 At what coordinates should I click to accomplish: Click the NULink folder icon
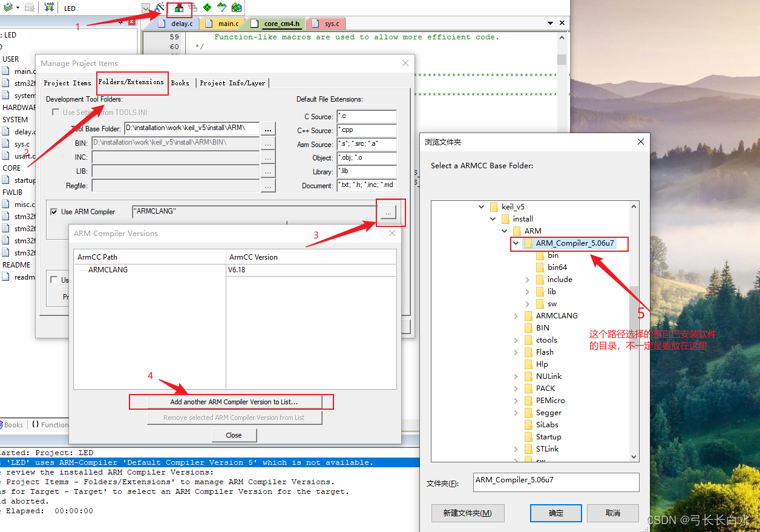pyautogui.click(x=529, y=376)
